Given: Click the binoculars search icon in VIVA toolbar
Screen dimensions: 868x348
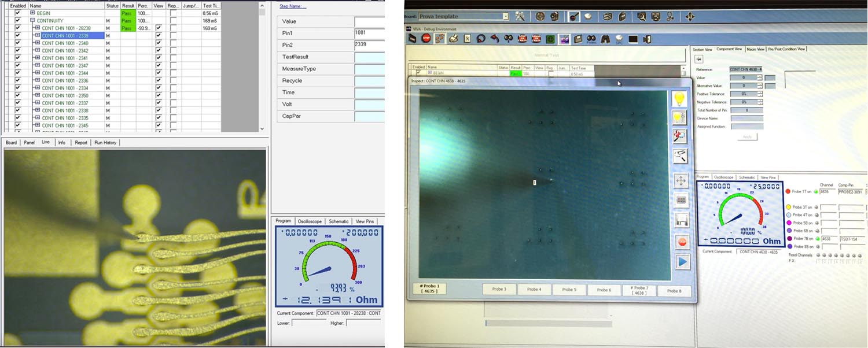Looking at the screenshot, I should click(605, 39).
